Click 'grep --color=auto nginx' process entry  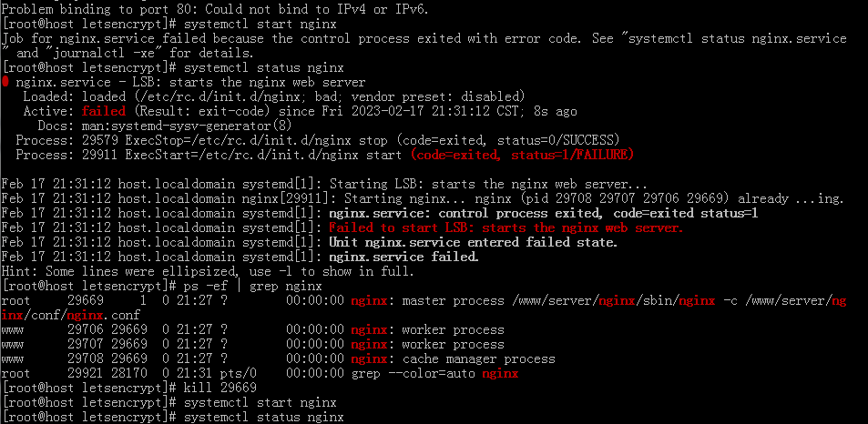434,374
